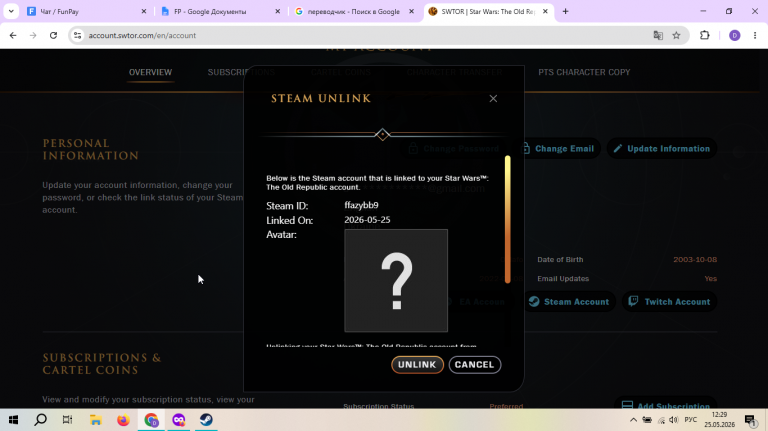Open a new browser tab
The width and height of the screenshot is (768, 431).
click(x=565, y=11)
